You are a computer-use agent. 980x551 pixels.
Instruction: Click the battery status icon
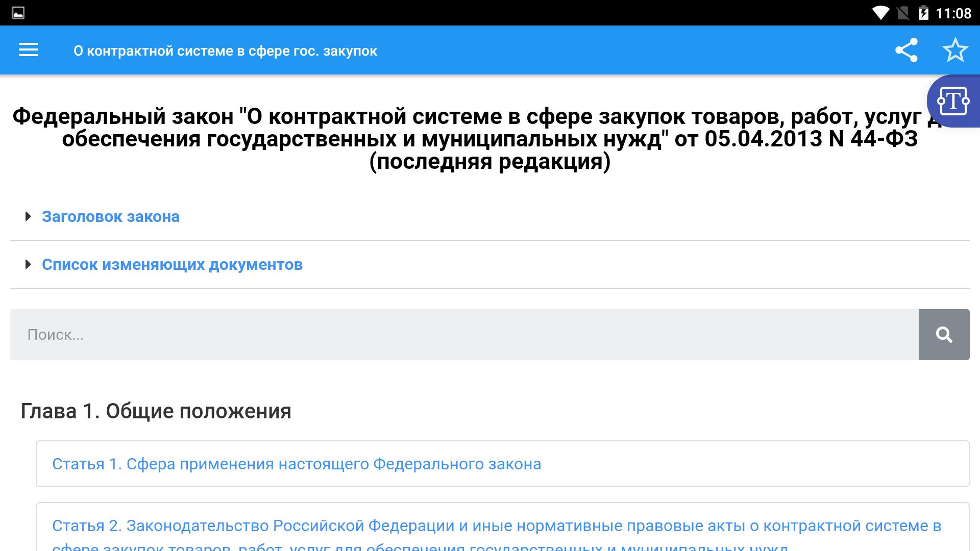pyautogui.click(x=923, y=13)
